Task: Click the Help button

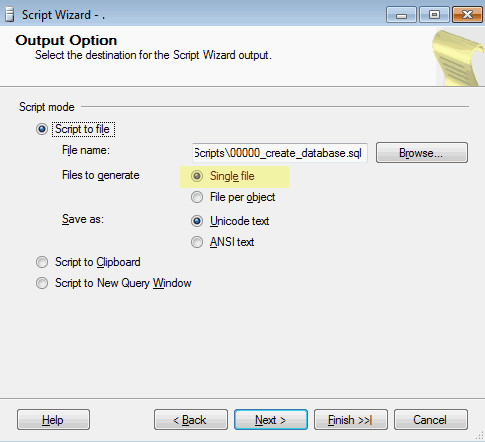Action: point(53,420)
